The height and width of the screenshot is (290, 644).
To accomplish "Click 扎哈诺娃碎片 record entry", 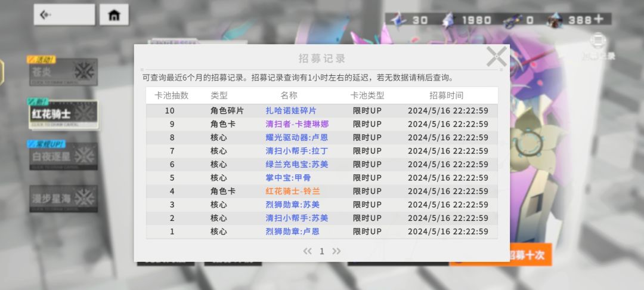I will 291,110.
